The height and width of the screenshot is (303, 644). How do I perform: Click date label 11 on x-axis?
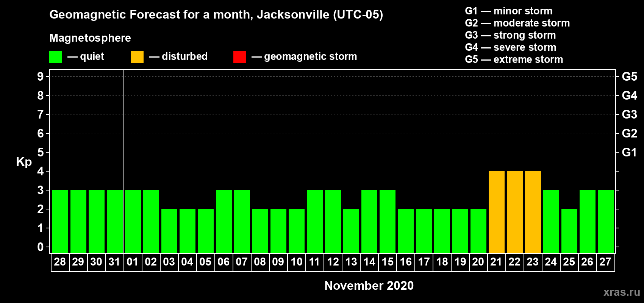pyautogui.click(x=314, y=262)
